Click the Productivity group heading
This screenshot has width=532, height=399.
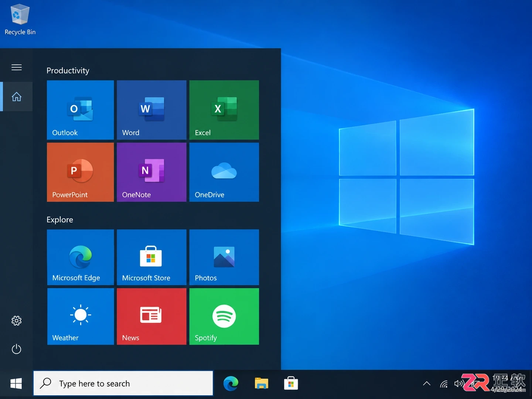pos(68,71)
